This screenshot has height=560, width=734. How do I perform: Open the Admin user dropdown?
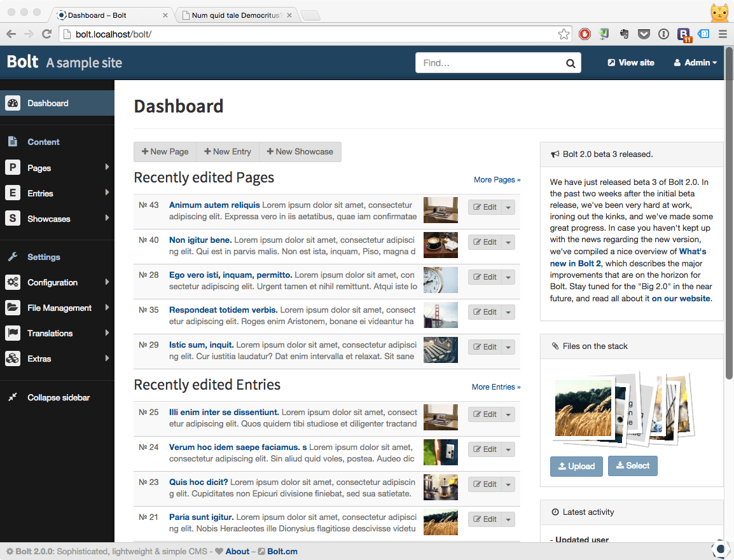coord(695,63)
